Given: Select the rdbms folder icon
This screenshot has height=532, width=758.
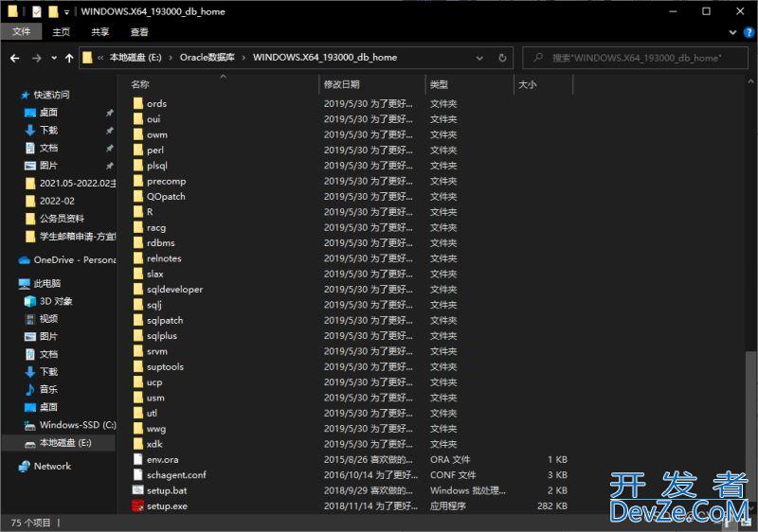Looking at the screenshot, I should point(137,243).
